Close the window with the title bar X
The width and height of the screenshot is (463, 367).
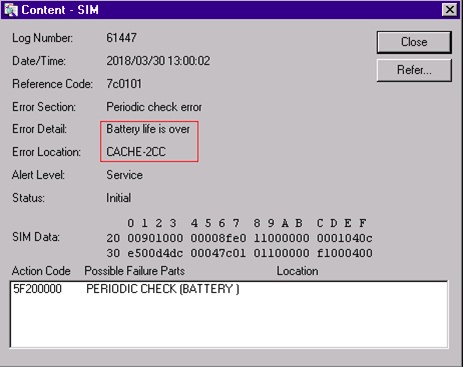[449, 10]
